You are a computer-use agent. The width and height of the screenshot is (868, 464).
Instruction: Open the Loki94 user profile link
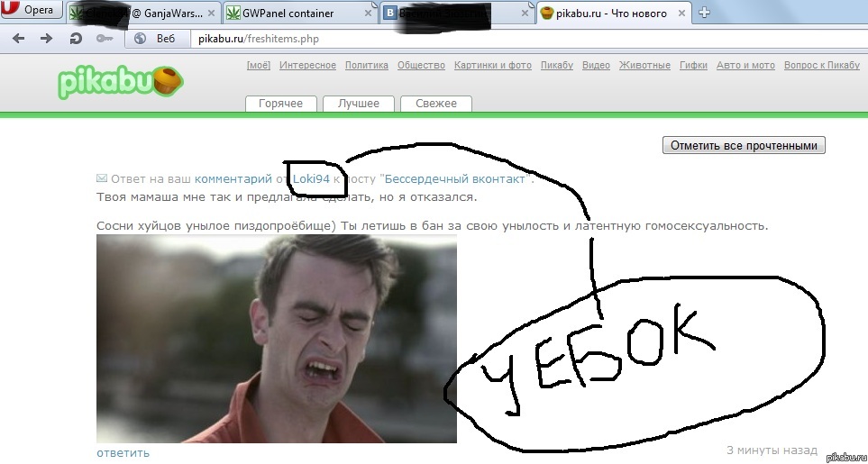click(x=311, y=179)
